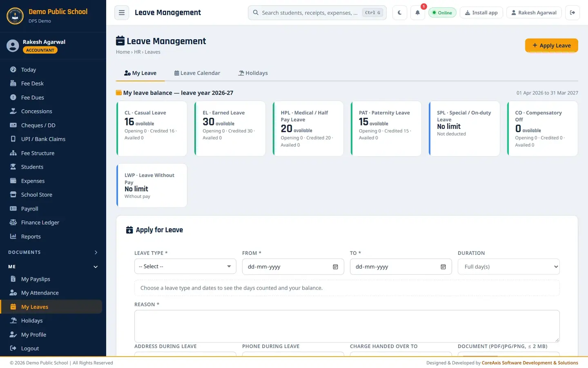The width and height of the screenshot is (588, 368).
Task: Click the Install app button
Action: tap(481, 13)
